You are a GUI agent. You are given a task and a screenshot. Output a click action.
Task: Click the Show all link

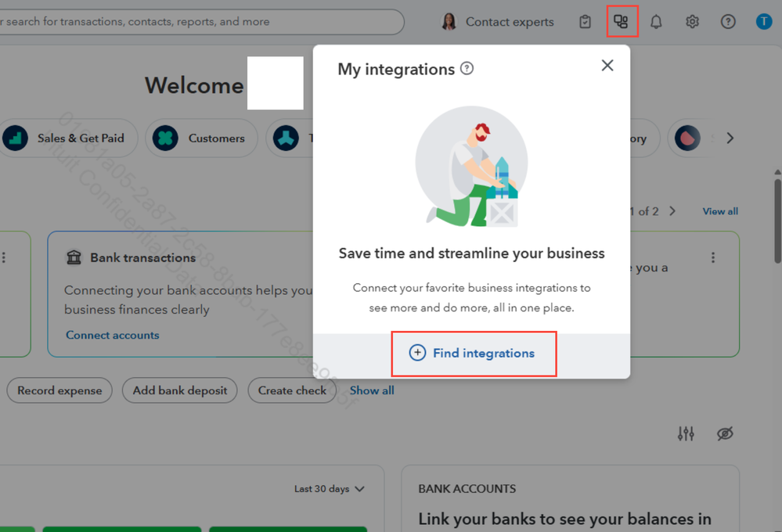click(x=372, y=390)
